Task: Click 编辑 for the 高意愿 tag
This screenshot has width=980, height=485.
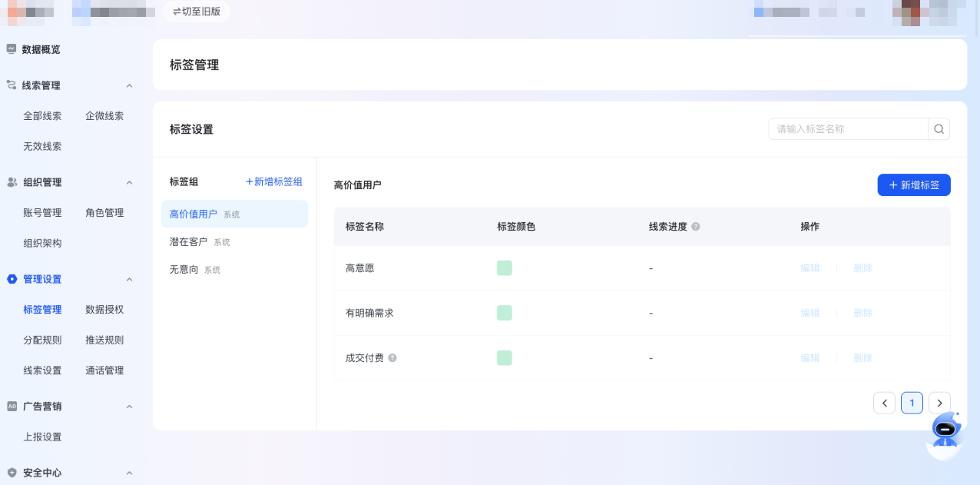Action: pos(809,267)
